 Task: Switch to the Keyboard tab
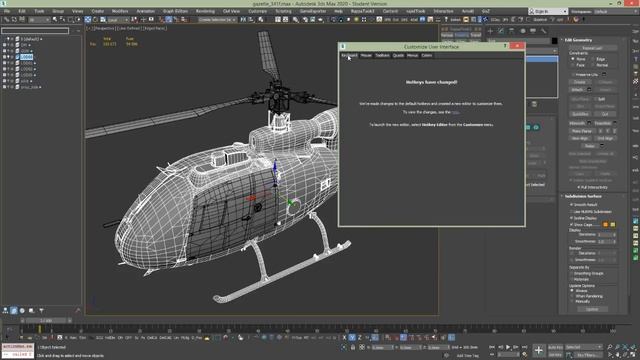(x=349, y=55)
